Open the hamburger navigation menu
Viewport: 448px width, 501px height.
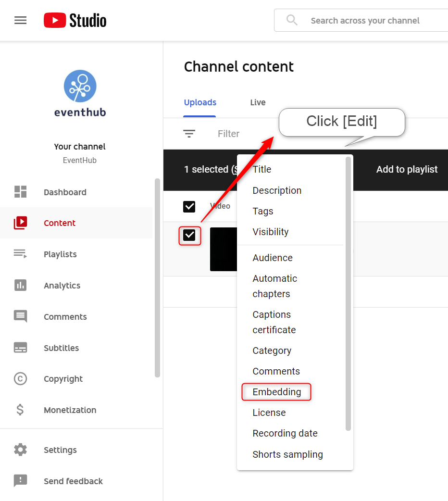pos(21,21)
